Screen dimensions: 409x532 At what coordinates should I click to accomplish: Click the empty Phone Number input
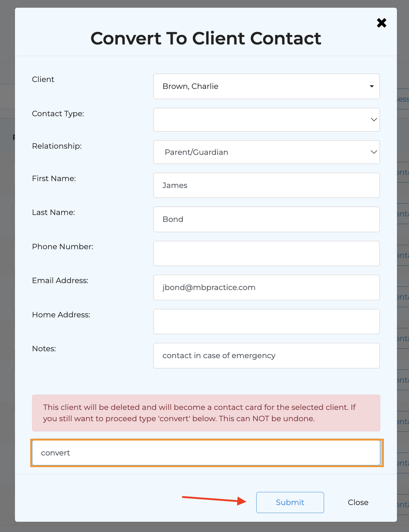tap(266, 253)
